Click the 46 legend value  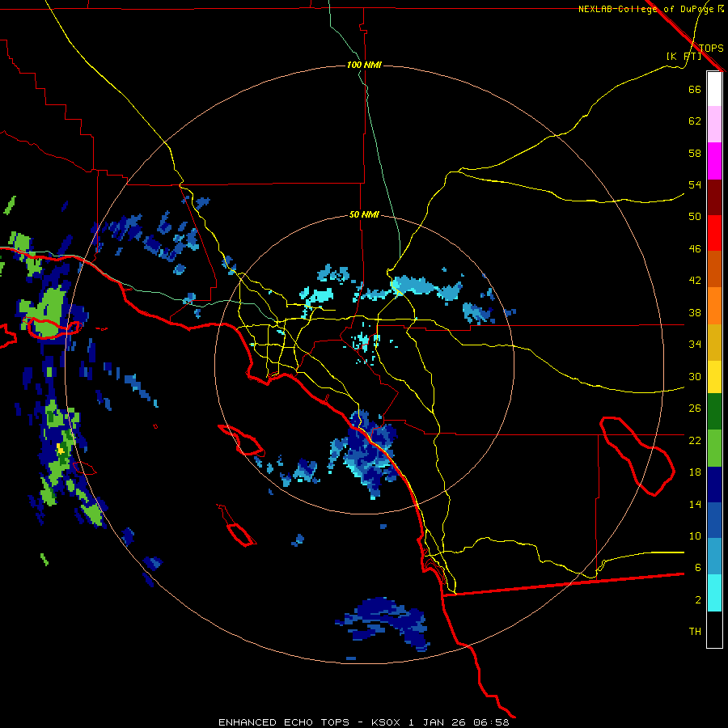pos(695,249)
